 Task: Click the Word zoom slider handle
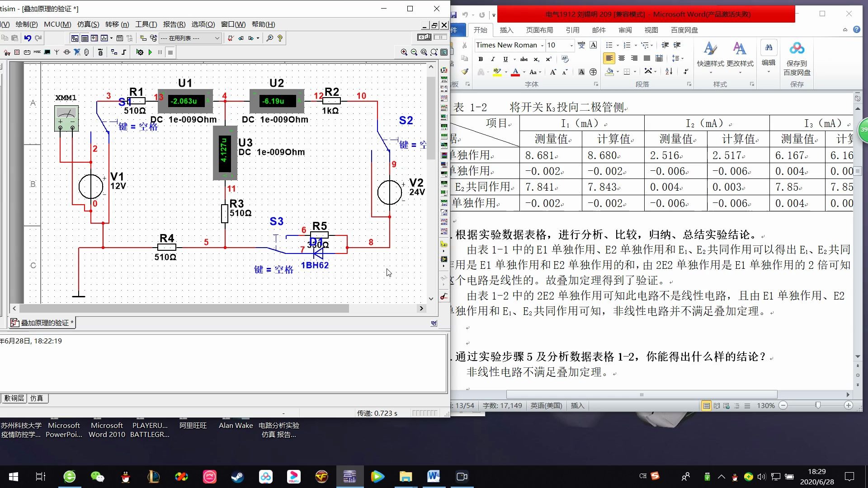(x=818, y=405)
